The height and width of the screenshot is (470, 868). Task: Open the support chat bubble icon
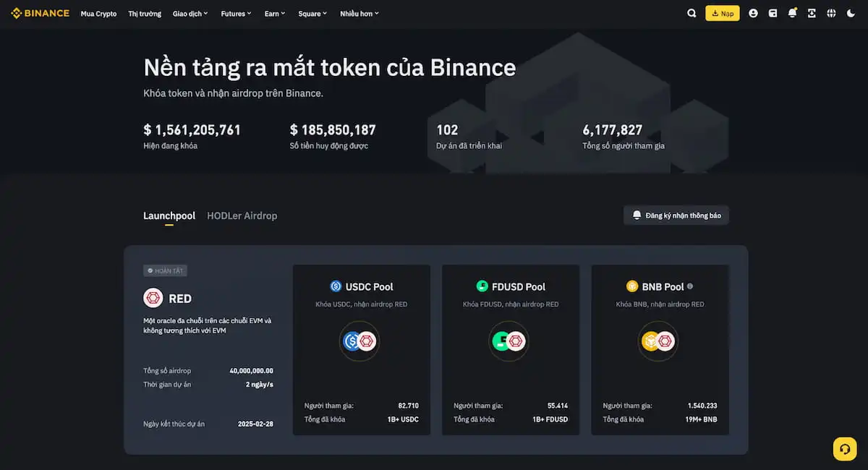pos(844,448)
